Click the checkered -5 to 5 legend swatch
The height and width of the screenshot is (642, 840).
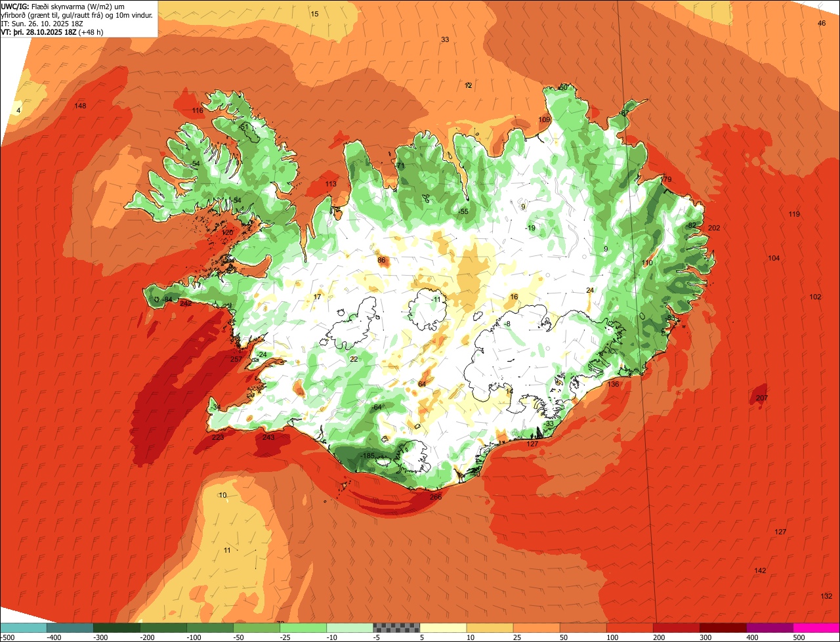(396, 628)
